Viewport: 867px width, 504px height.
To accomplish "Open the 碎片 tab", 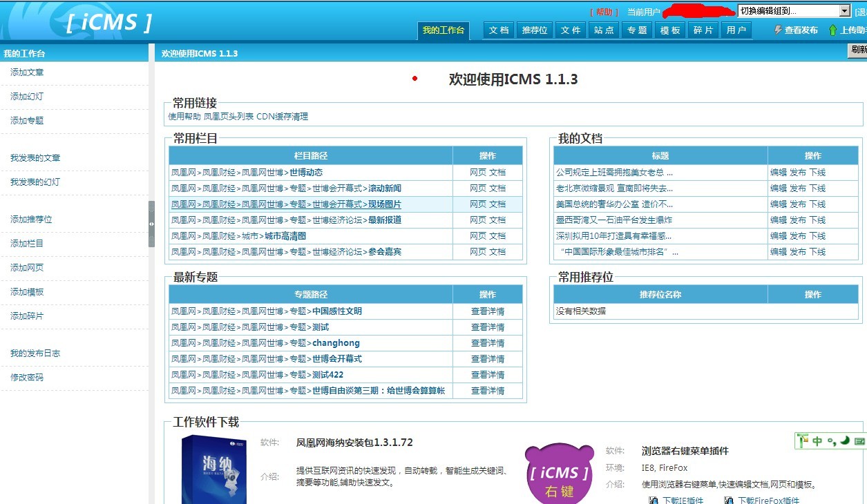I will 703,30.
